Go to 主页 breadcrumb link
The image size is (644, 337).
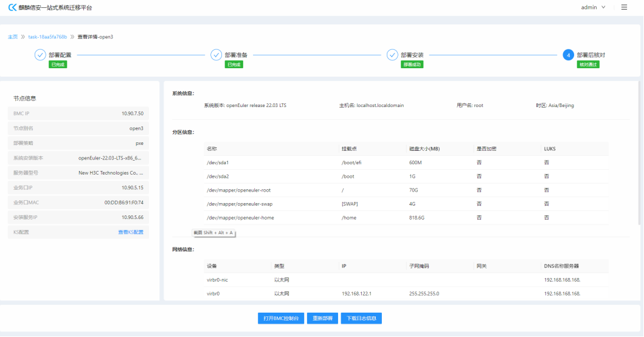[13, 36]
